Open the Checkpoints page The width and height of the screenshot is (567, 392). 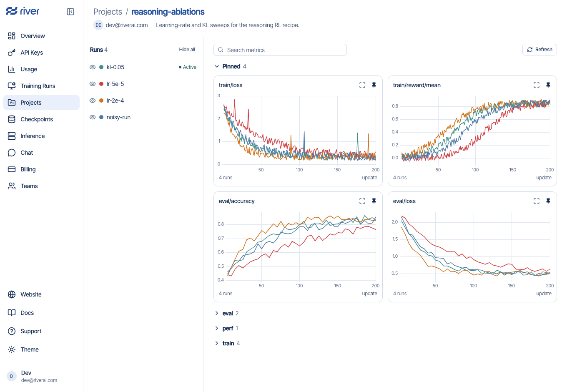click(41, 119)
